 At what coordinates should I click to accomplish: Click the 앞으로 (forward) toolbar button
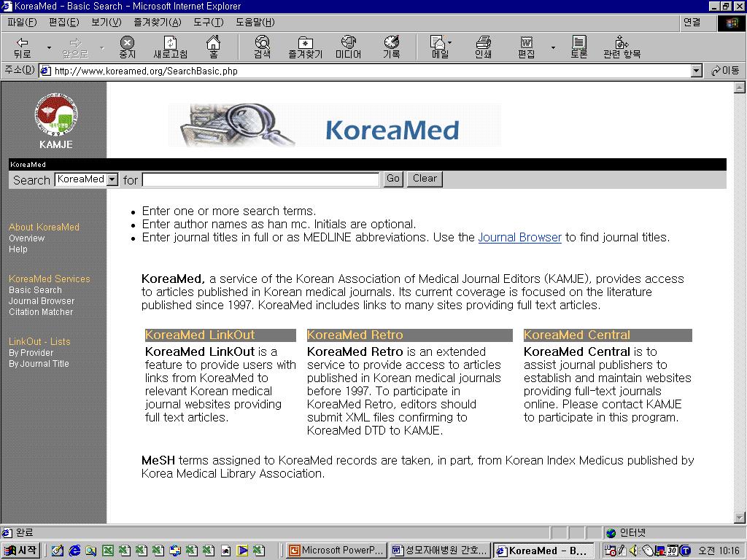point(75,47)
